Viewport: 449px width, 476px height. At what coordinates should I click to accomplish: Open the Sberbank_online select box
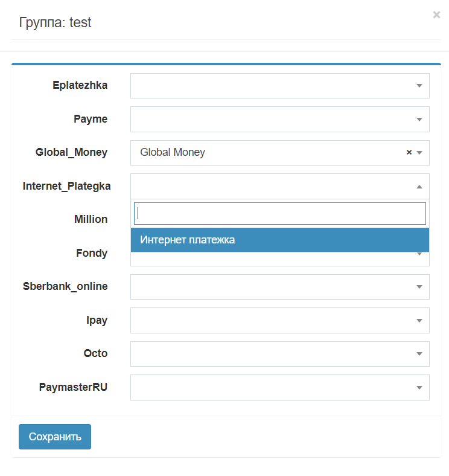[x=272, y=287]
